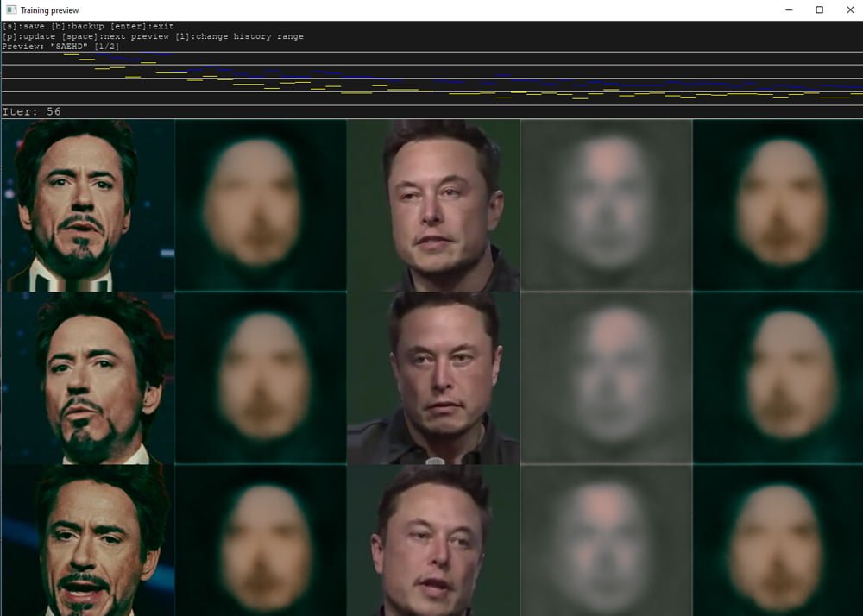This screenshot has height=616, width=863.
Task: Click the "[s]:save" hotkey hint
Action: (x=19, y=25)
